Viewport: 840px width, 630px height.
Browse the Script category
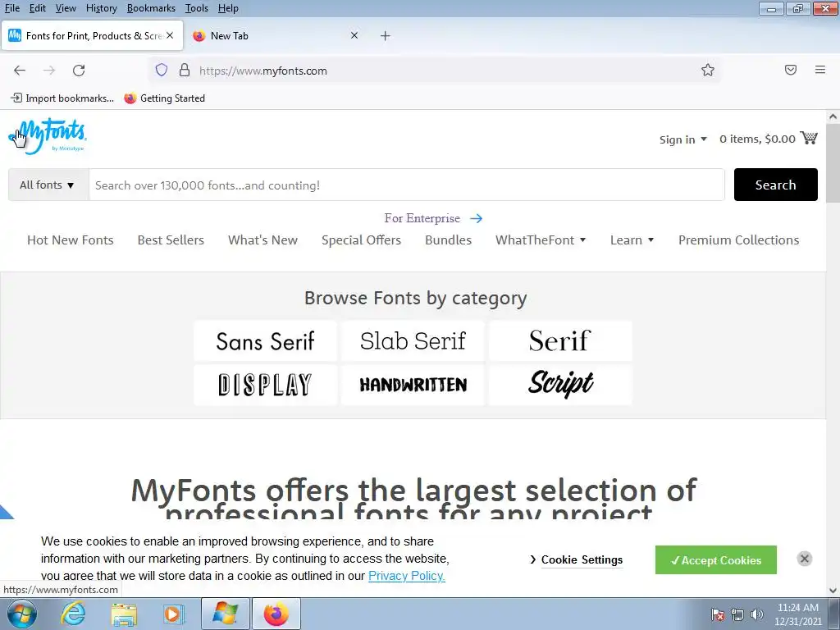click(x=560, y=385)
